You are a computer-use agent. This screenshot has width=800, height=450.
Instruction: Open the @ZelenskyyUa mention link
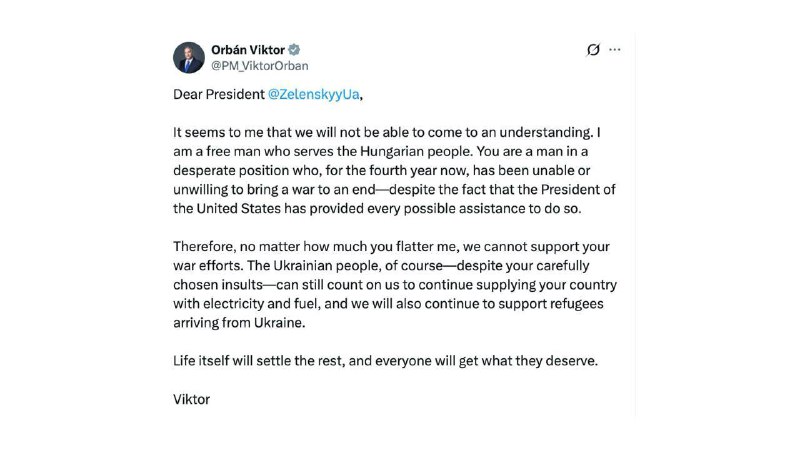[310, 96]
